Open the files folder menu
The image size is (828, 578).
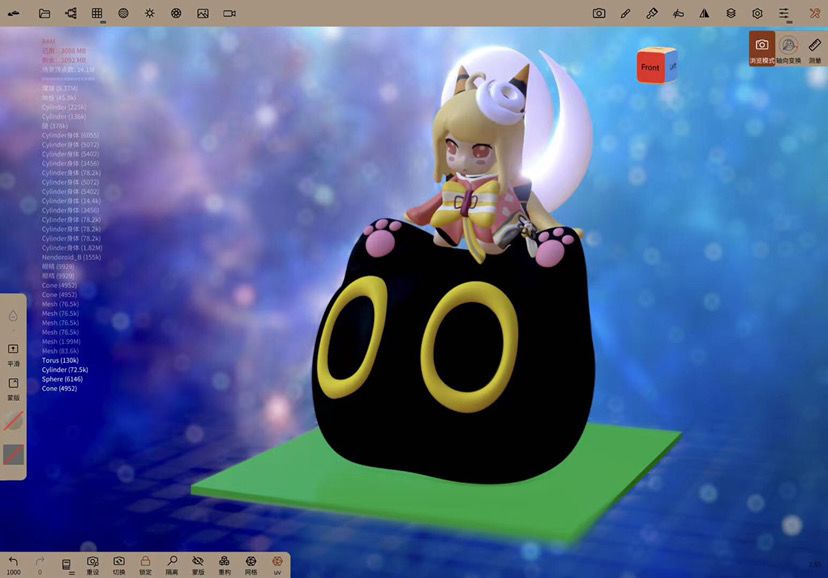[x=45, y=13]
